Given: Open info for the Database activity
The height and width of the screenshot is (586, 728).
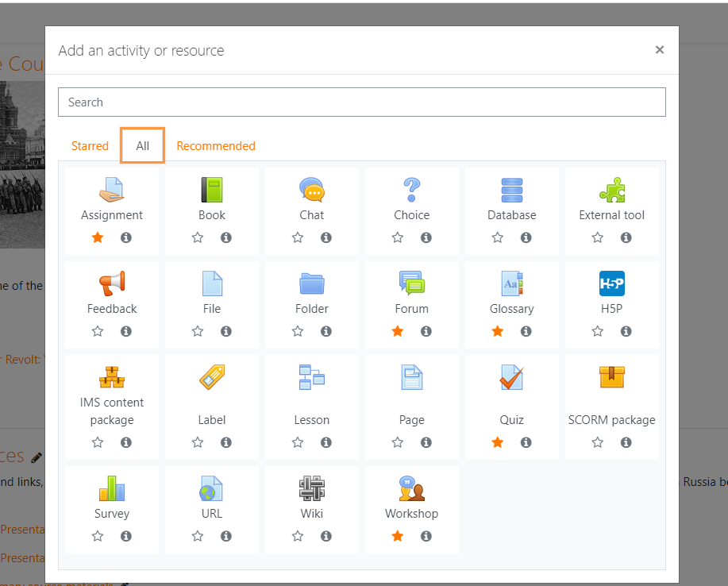Looking at the screenshot, I should coord(526,237).
